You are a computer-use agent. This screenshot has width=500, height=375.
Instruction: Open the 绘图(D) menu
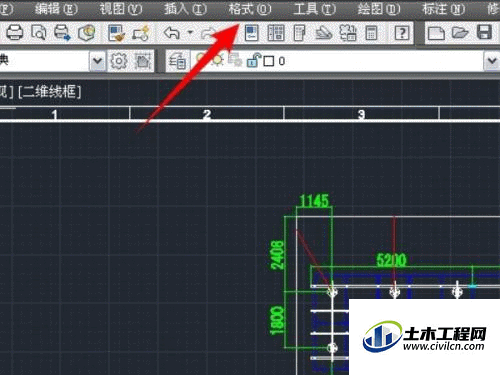379,9
